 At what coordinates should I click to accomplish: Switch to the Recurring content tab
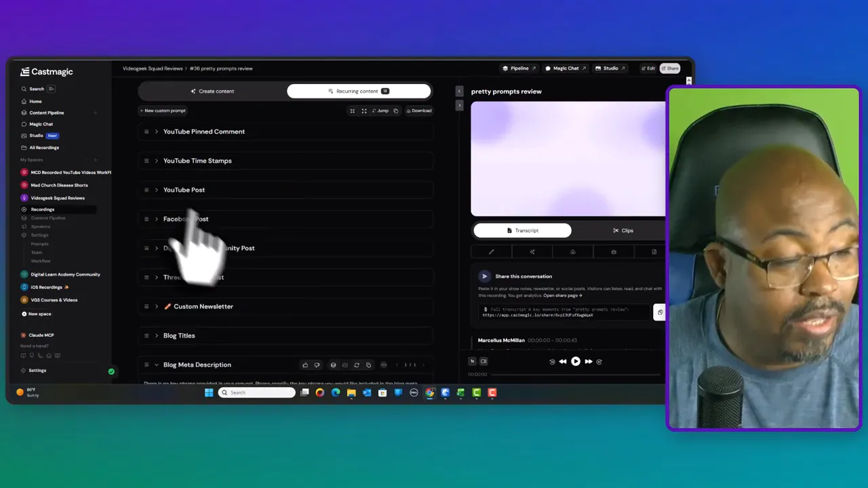point(359,91)
